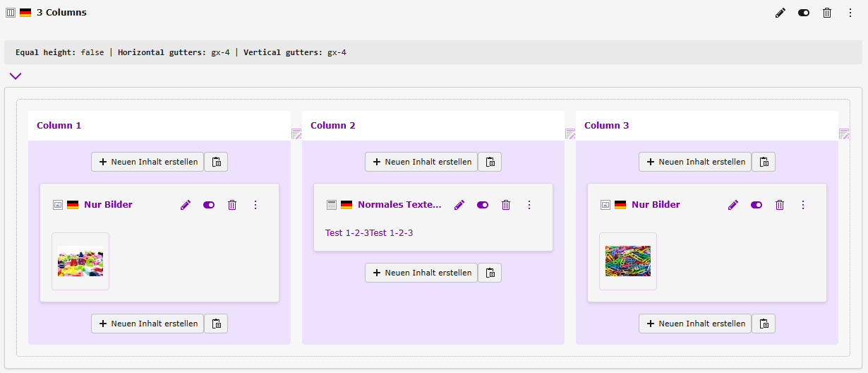Edit the 3 Columns container with pencil icon
This screenshot has height=373, width=868.
click(x=780, y=13)
